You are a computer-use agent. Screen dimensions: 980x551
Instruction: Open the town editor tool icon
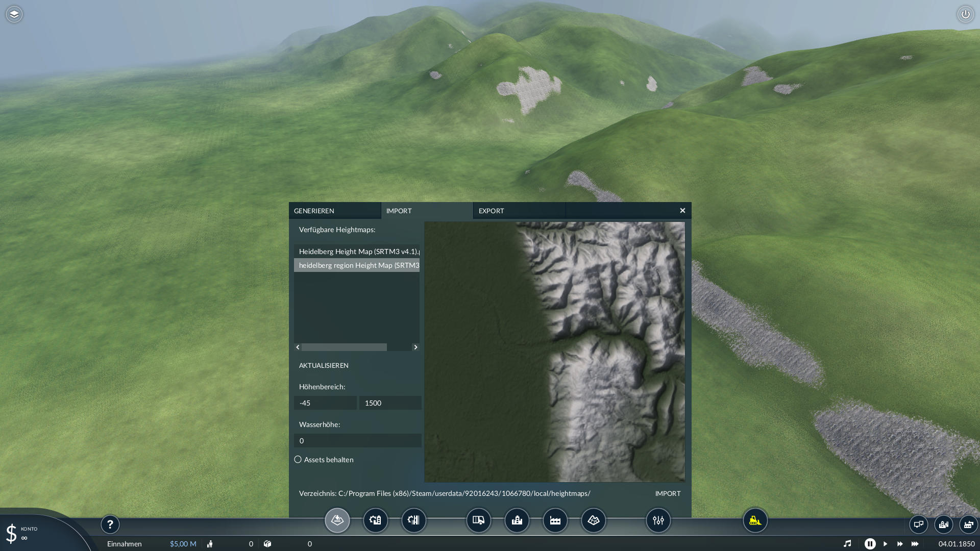pyautogui.click(x=517, y=520)
